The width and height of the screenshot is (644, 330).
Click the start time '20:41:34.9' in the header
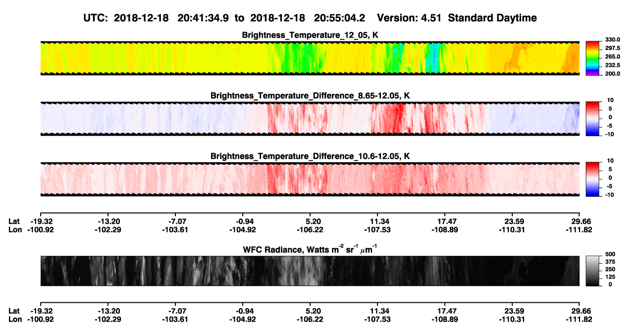tap(204, 18)
